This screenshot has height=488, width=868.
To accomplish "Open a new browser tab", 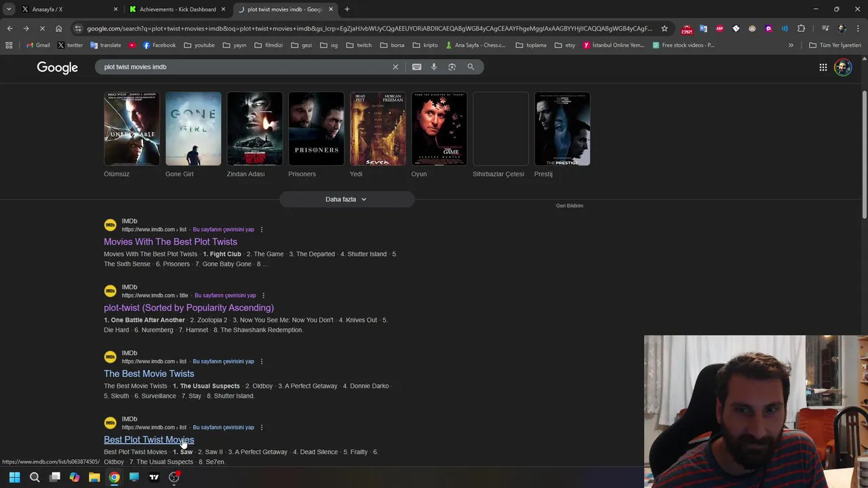I will tap(347, 9).
